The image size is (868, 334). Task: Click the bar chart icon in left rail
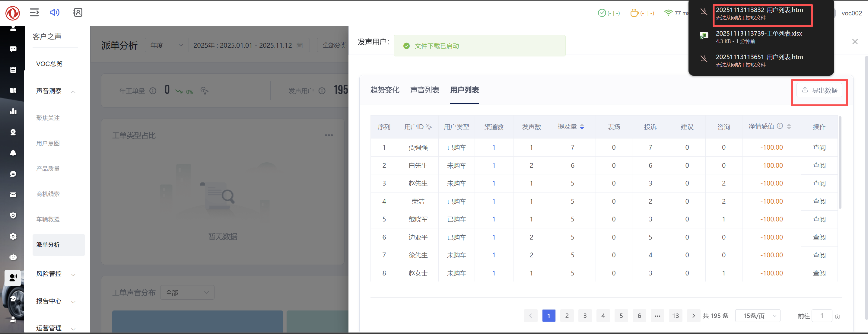coord(13,111)
